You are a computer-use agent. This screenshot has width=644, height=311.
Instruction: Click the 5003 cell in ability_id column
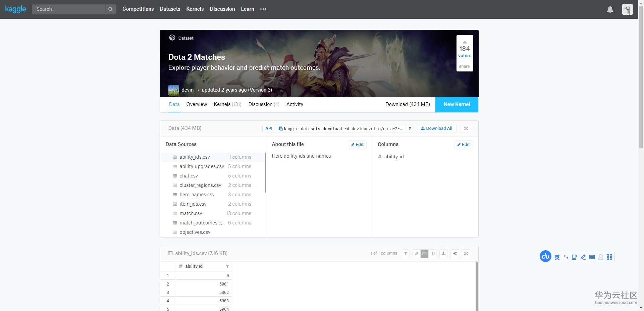[x=204, y=301]
